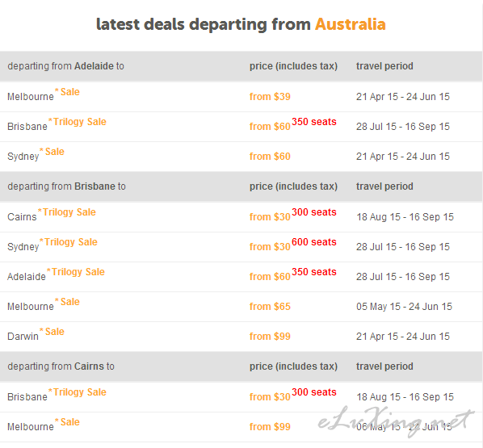The height and width of the screenshot is (448, 483).
Task: Click the 05 May 15 - 24 Jun 15 period
Action: tap(404, 307)
